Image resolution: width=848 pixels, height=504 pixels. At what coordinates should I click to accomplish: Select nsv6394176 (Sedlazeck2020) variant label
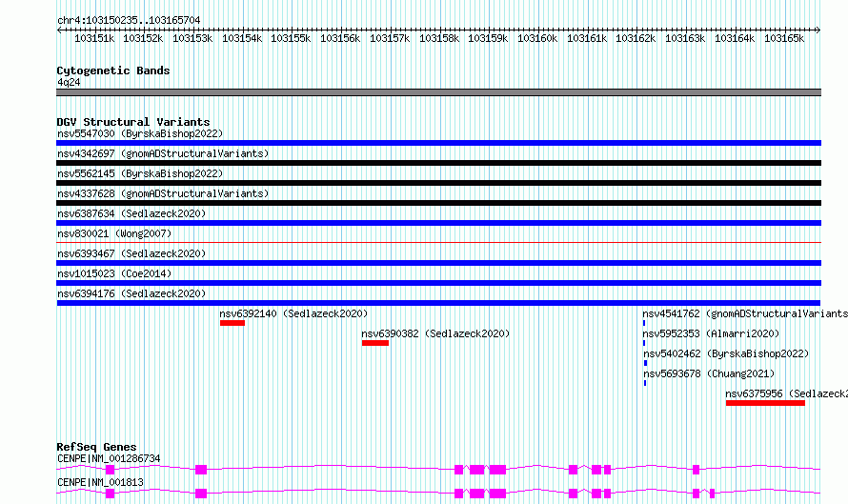coord(131,293)
